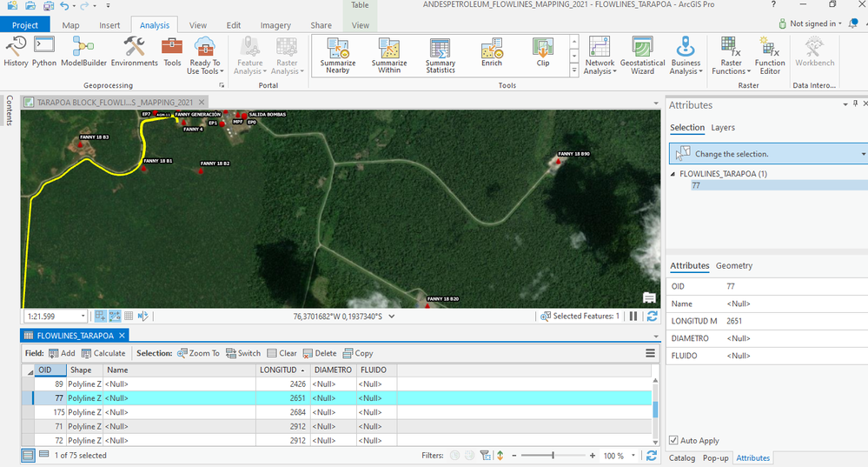868x467 pixels.
Task: Run the Clip tool
Action: pos(543,51)
